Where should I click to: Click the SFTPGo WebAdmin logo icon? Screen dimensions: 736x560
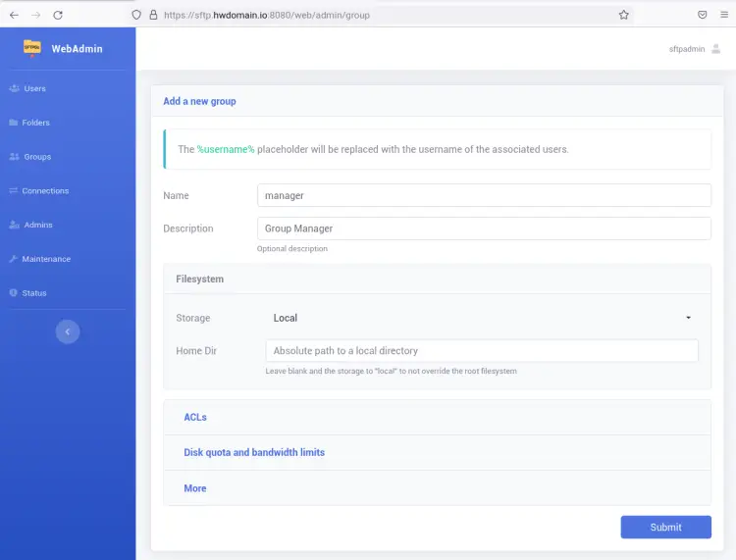tap(32, 48)
